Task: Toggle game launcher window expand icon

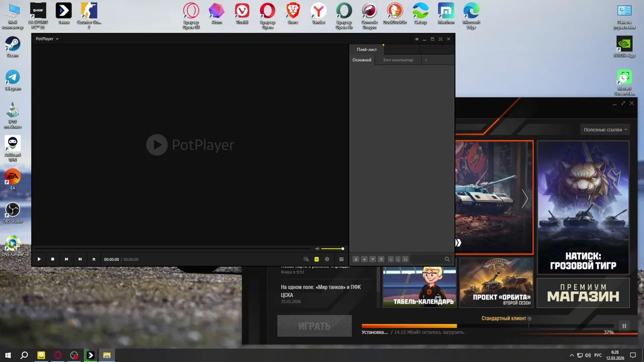Action: [623, 104]
